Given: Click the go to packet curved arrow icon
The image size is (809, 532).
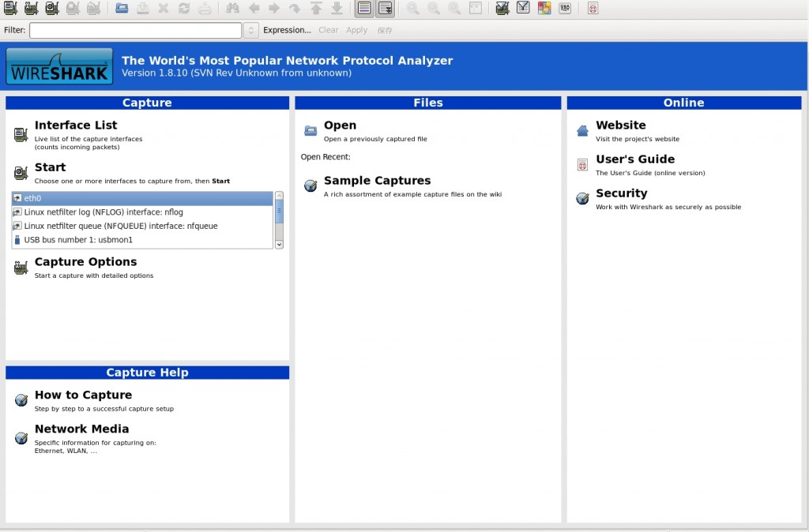Looking at the screenshot, I should (x=295, y=8).
